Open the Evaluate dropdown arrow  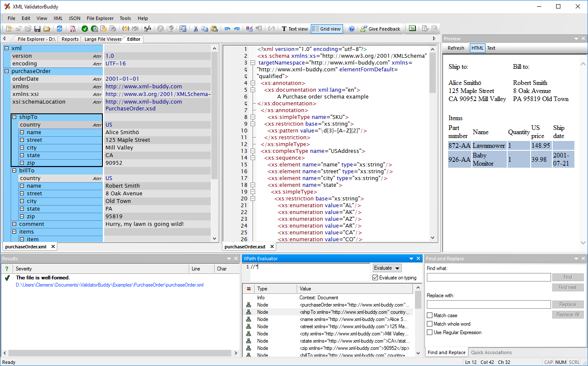tap(398, 268)
